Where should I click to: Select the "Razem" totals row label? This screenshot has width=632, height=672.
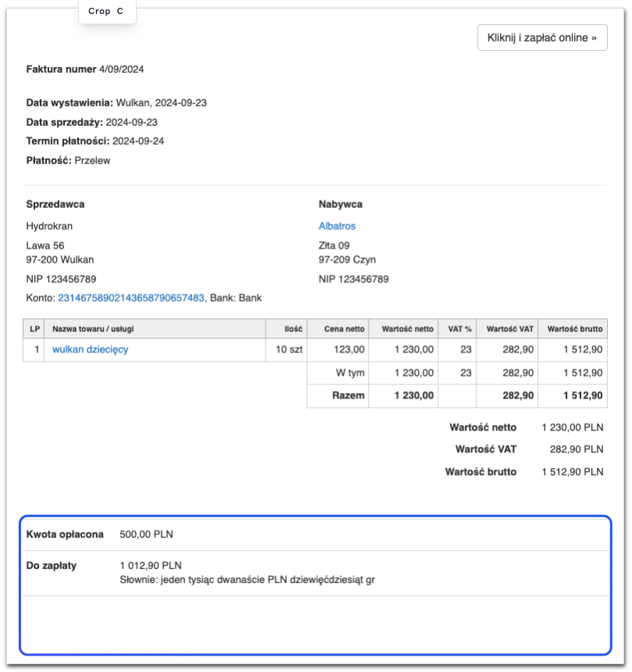(x=348, y=395)
